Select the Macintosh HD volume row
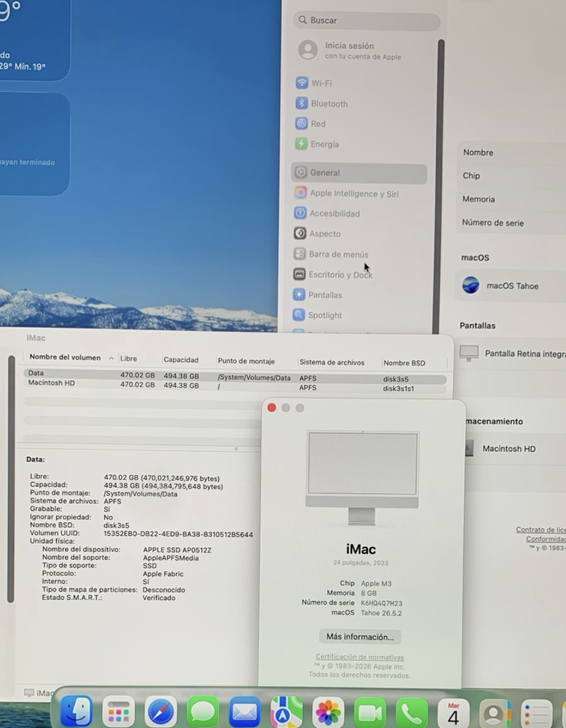 click(x=235, y=386)
